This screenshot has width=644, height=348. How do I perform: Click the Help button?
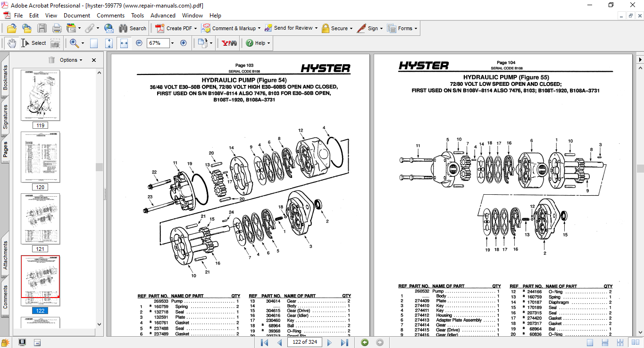pyautogui.click(x=257, y=43)
